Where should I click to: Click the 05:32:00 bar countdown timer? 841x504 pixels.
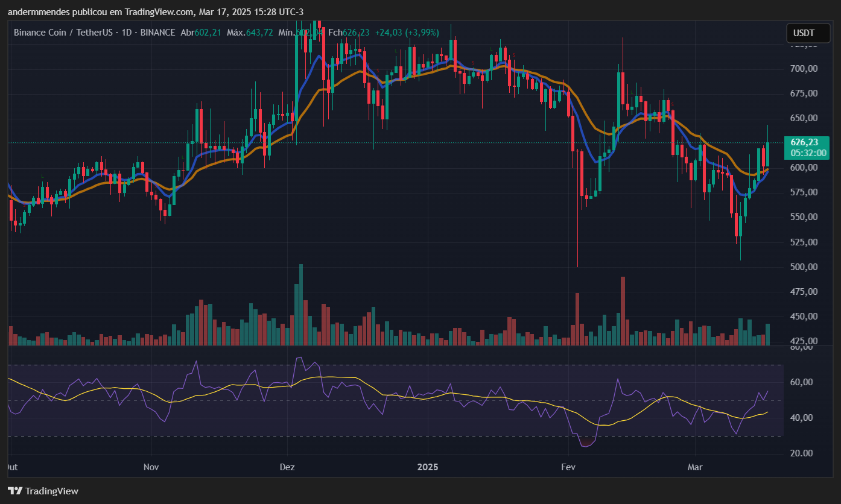pyautogui.click(x=808, y=153)
